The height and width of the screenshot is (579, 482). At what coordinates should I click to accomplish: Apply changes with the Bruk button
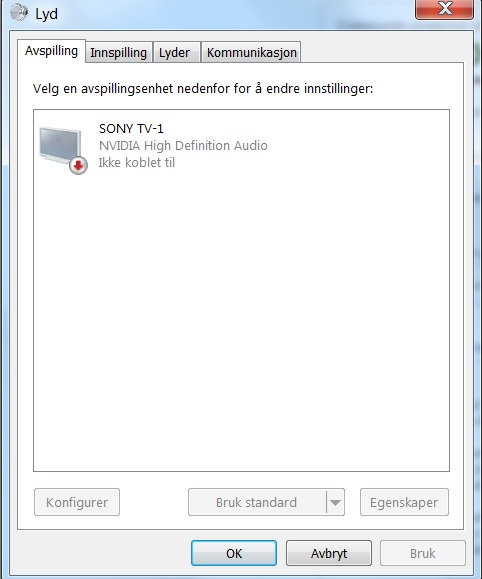pyautogui.click(x=423, y=553)
